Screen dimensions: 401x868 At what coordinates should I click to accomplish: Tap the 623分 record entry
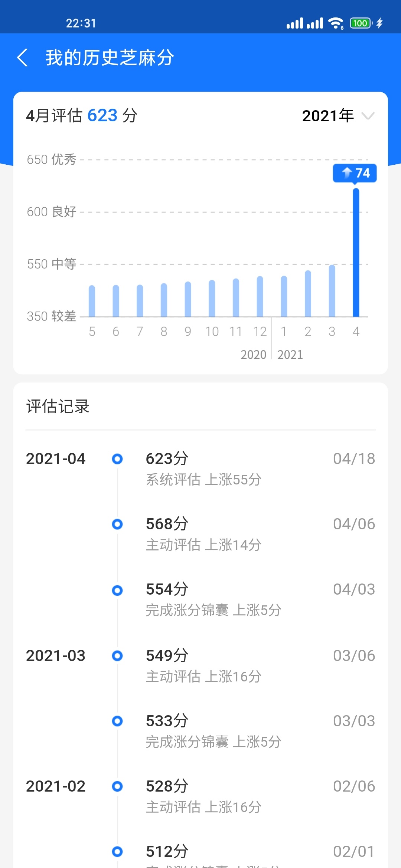coord(200,469)
